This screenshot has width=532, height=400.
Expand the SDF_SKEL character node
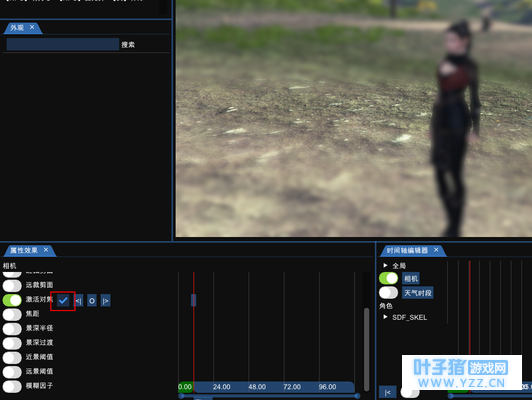tap(385, 317)
